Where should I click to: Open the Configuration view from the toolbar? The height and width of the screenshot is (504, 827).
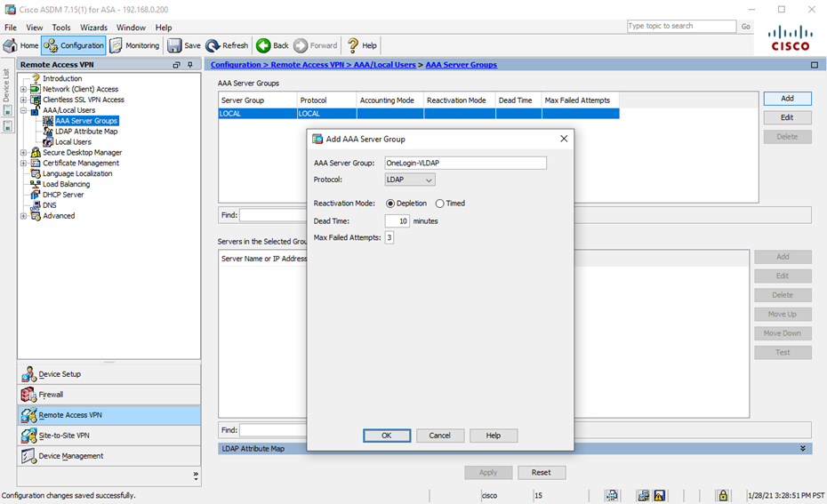74,46
